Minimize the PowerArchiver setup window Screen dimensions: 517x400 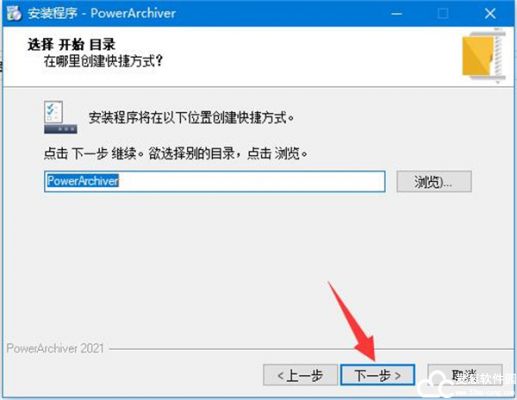pos(396,14)
